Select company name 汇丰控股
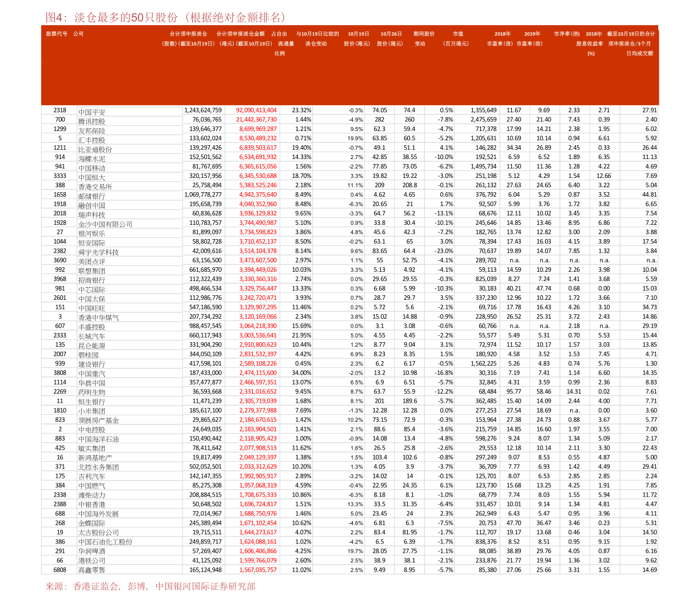The height and width of the screenshot is (603, 700). point(92,140)
